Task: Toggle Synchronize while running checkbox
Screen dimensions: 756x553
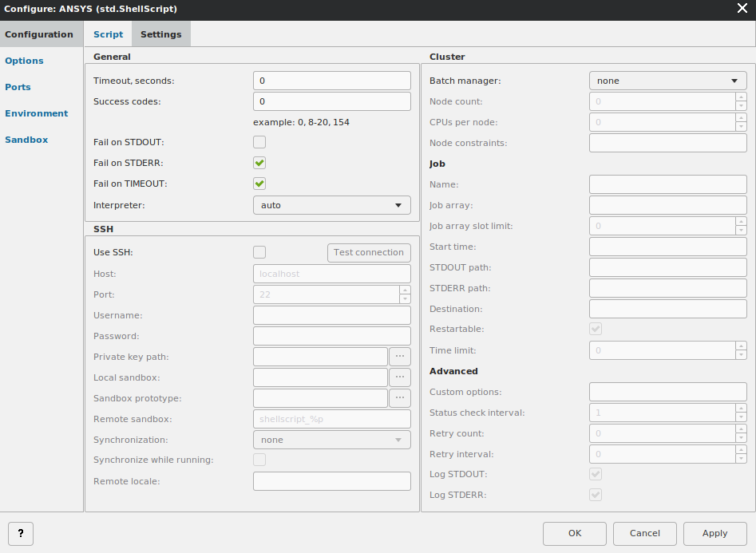Action: (x=259, y=460)
